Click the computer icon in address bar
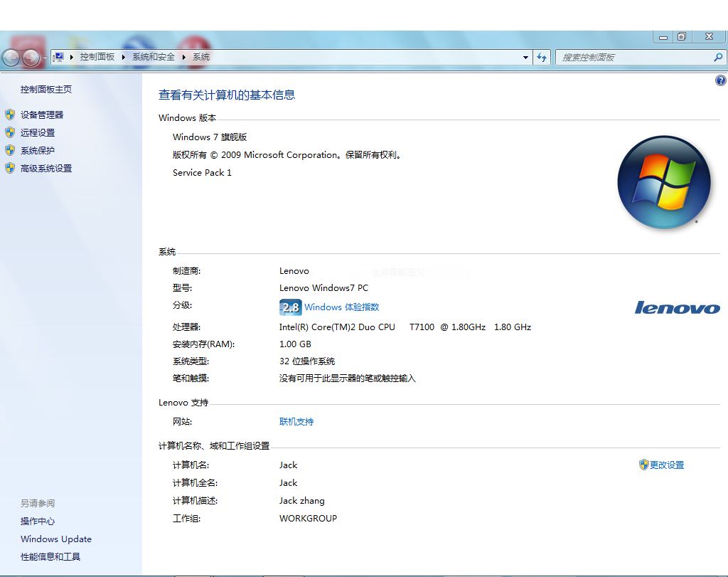The height and width of the screenshot is (577, 728). [x=58, y=57]
